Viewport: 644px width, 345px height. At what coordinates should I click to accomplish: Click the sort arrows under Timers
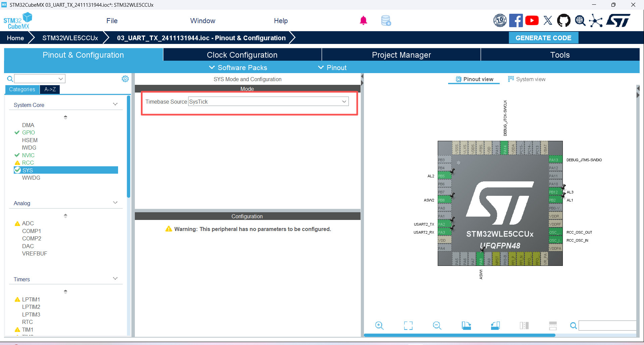tap(65, 292)
